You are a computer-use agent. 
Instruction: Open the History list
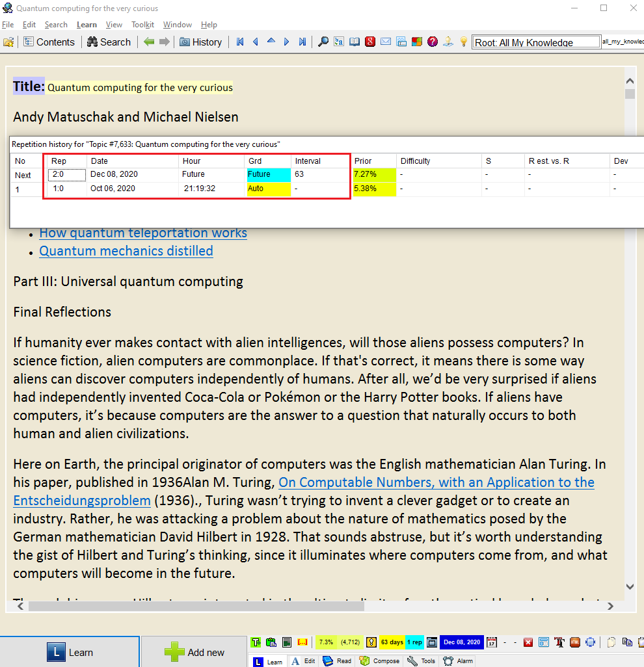tap(201, 42)
